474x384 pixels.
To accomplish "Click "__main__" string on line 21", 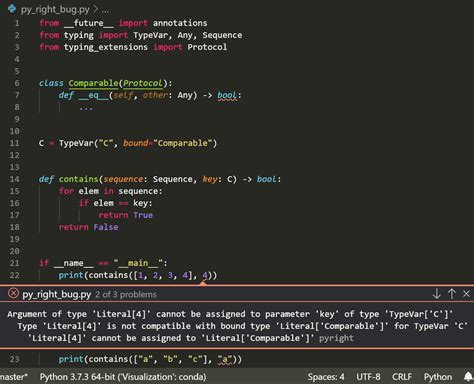I will (x=138, y=263).
